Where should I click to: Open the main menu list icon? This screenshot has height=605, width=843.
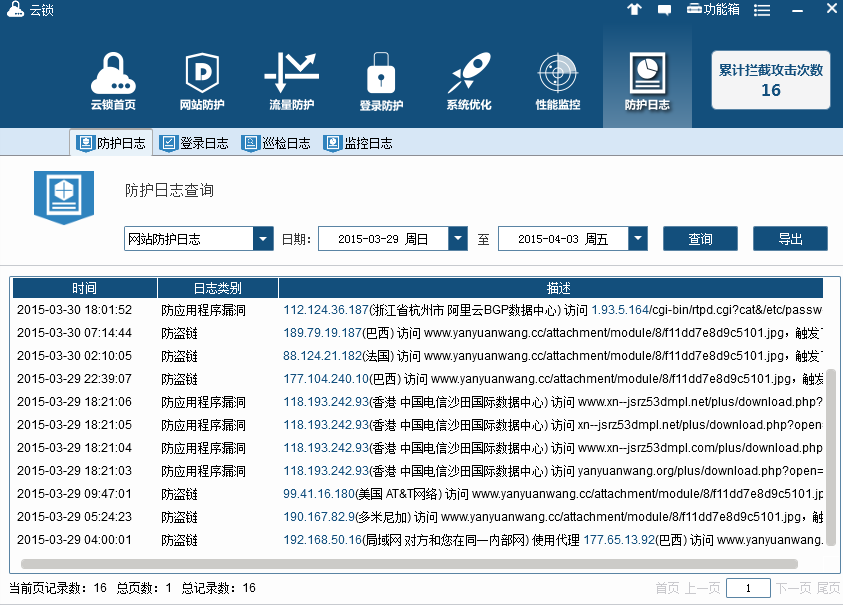tap(762, 9)
